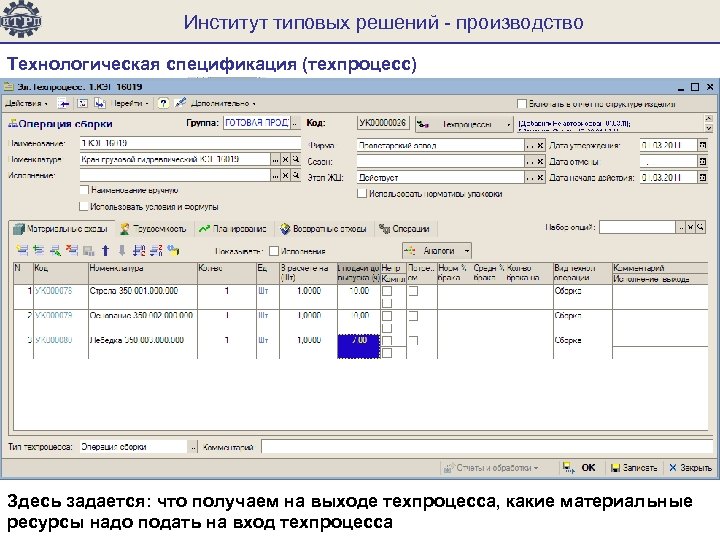Open the Отчеты и обработки dropdown

click(490, 467)
